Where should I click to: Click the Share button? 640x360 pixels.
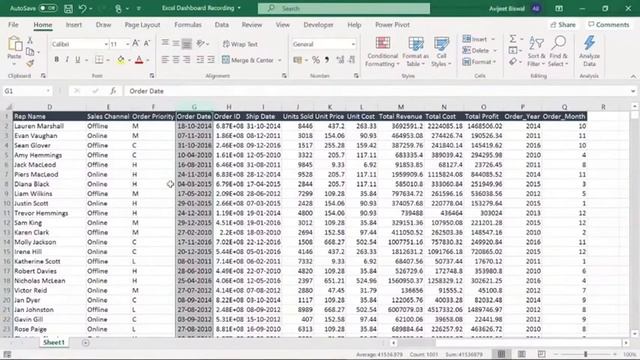(562, 25)
